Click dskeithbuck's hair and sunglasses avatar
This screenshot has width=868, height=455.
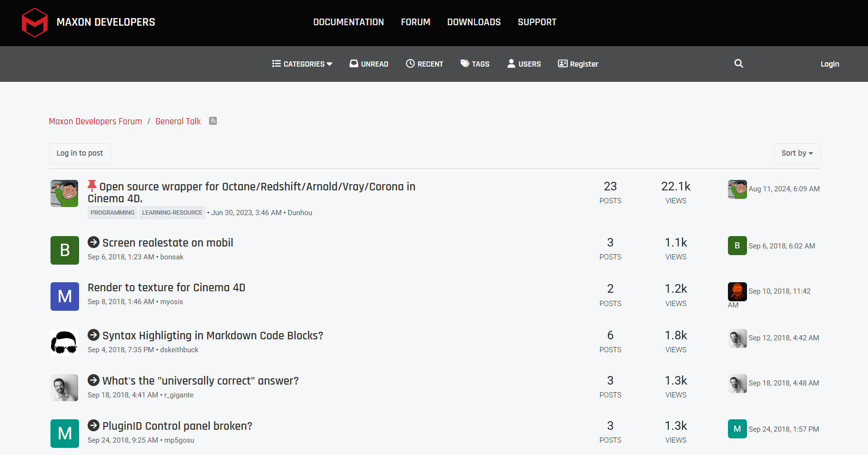coord(65,342)
